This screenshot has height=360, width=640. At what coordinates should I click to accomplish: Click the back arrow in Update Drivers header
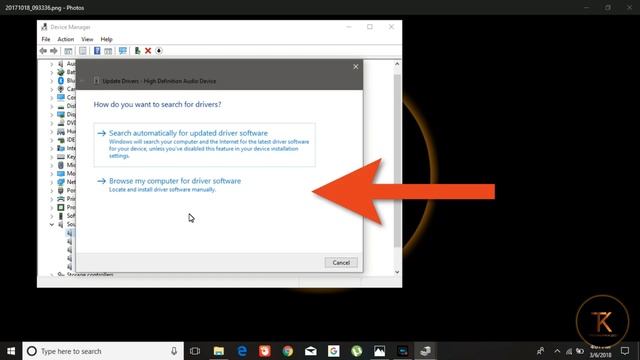82,81
